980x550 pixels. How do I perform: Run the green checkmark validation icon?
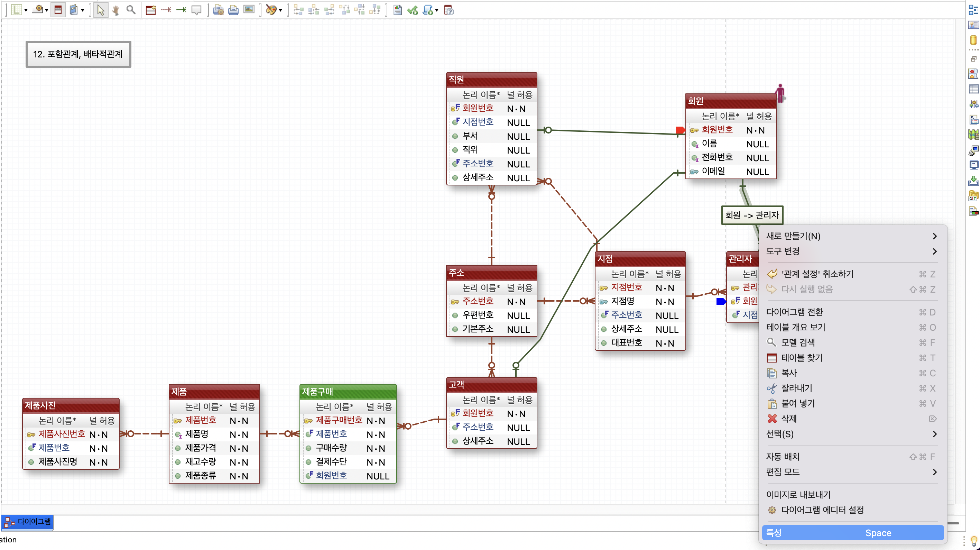tap(413, 10)
